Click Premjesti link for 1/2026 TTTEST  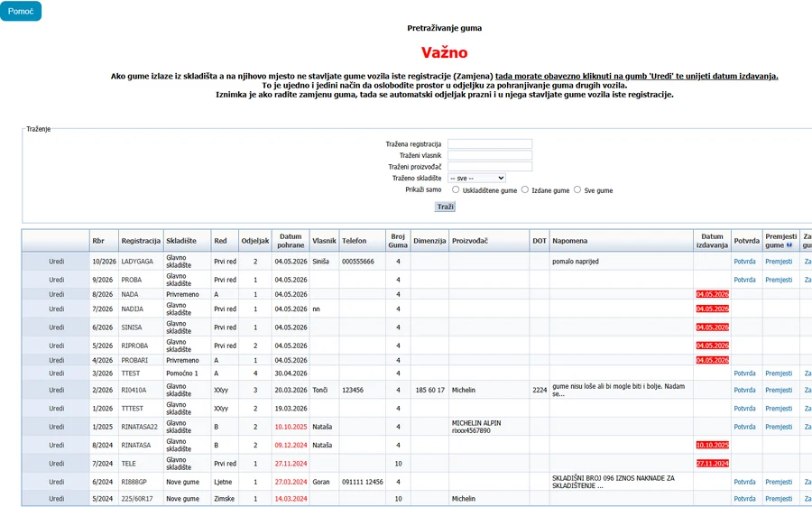(x=779, y=409)
